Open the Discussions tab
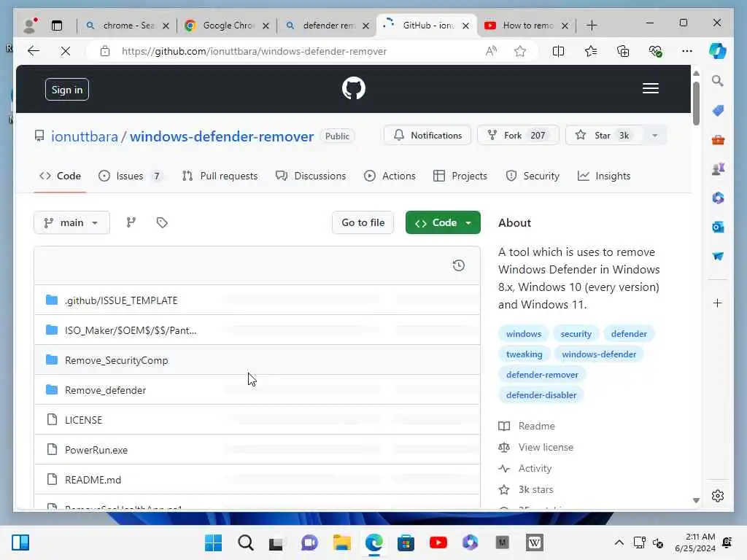Screen dimensions: 747x560 pyautogui.click(x=311, y=176)
